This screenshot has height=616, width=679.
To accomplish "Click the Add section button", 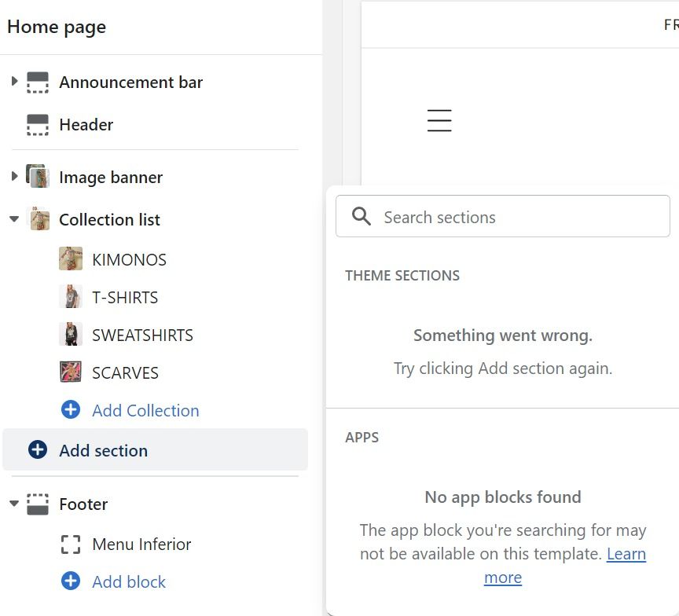I will click(103, 450).
